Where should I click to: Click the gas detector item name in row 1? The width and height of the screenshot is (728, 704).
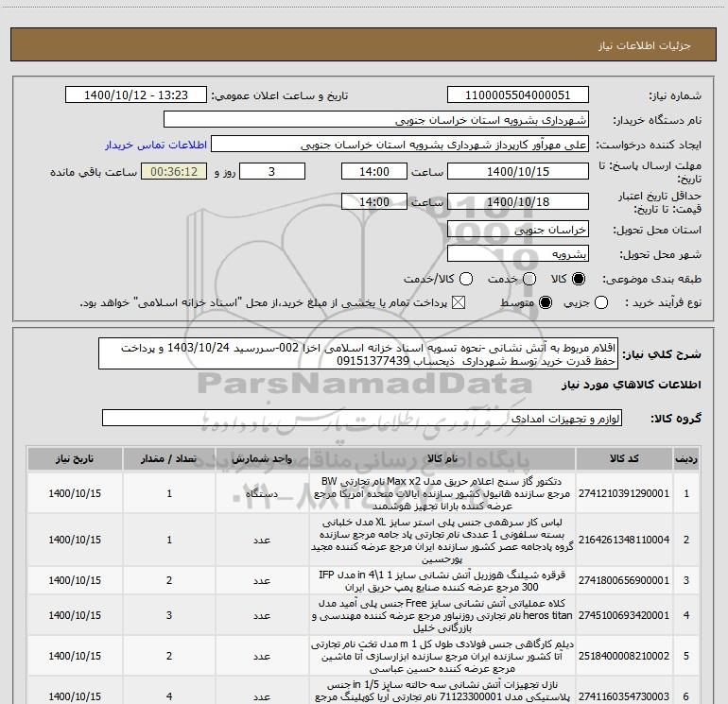pyautogui.click(x=442, y=493)
